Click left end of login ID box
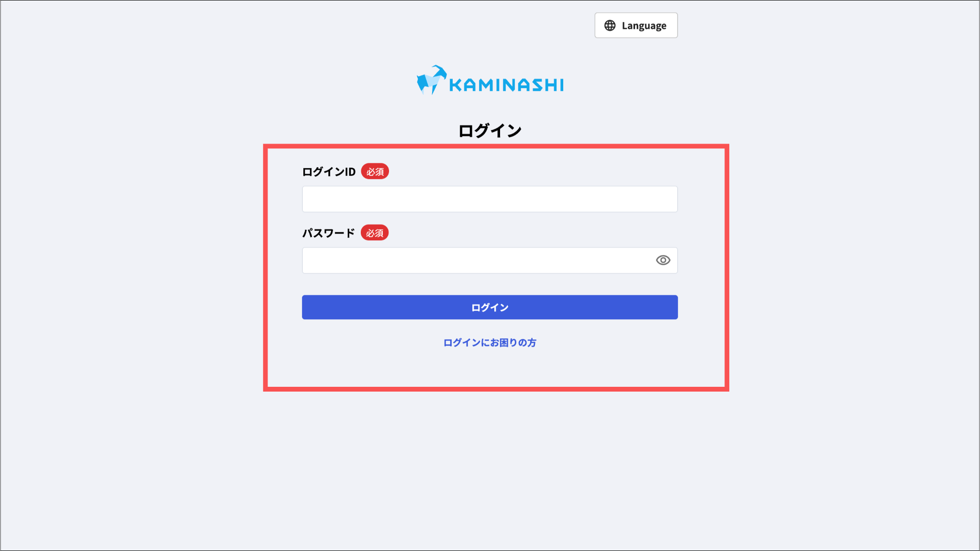980x551 pixels. click(316, 199)
